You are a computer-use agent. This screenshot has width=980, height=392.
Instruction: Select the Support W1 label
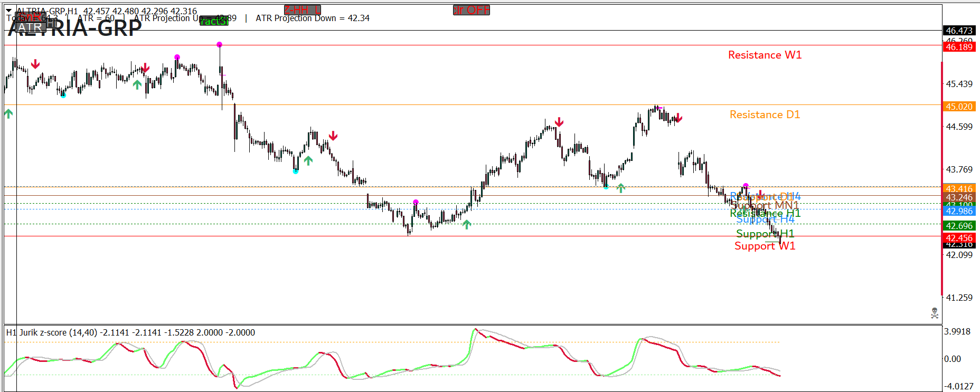(x=765, y=246)
